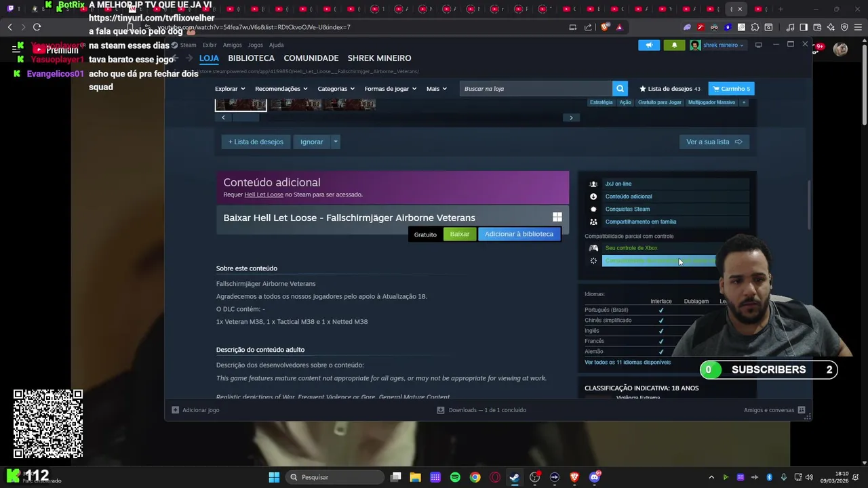Screen dimensions: 868x488
Task: Switch to the COMUNIDADE tab
Action: 311,58
